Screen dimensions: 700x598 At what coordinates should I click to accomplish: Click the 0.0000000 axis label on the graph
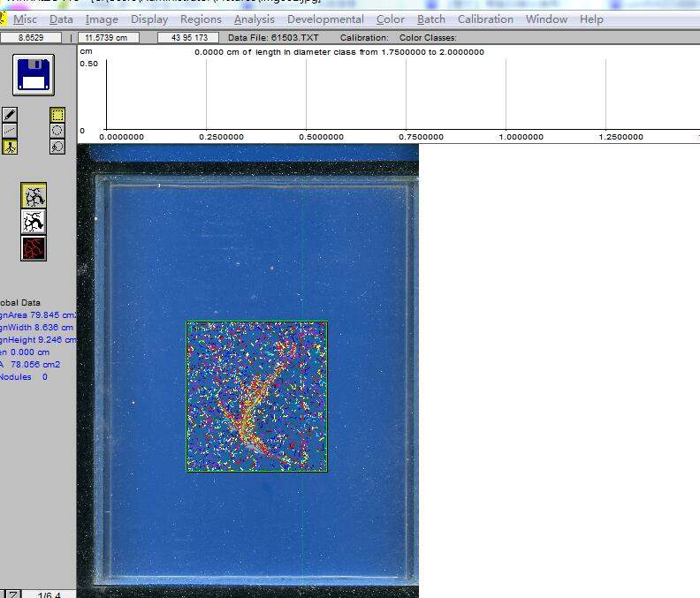coord(121,137)
